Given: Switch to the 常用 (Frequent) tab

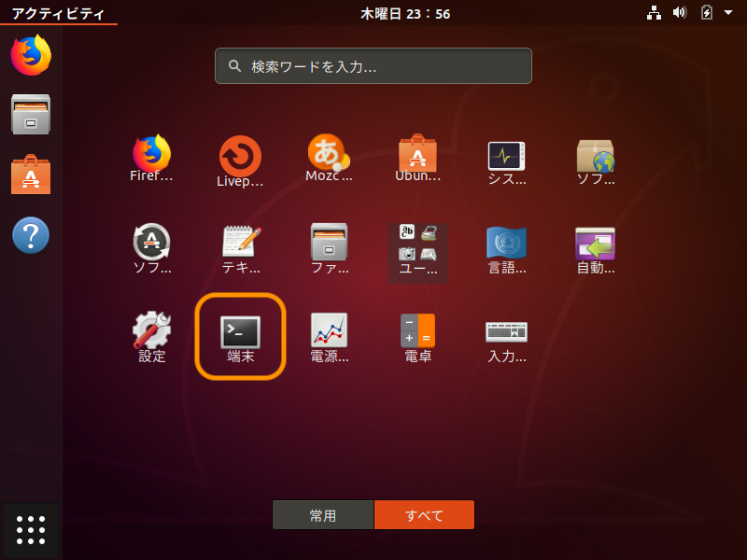Looking at the screenshot, I should point(323,515).
